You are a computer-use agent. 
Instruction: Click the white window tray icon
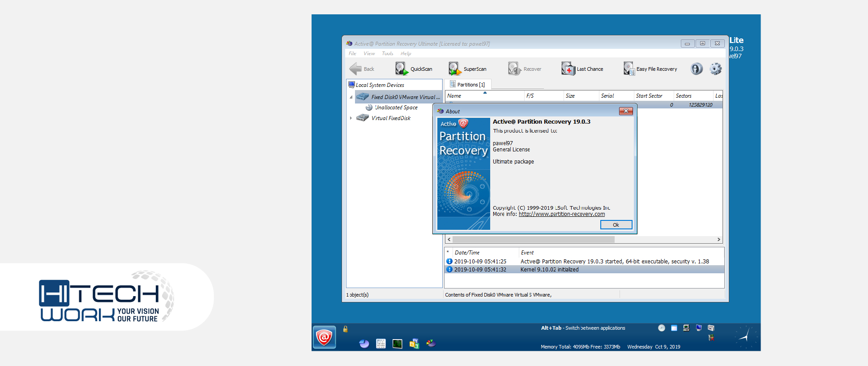674,328
